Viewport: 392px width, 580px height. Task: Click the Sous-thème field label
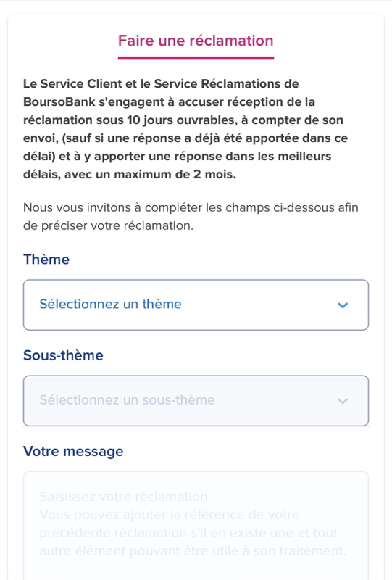tap(63, 355)
